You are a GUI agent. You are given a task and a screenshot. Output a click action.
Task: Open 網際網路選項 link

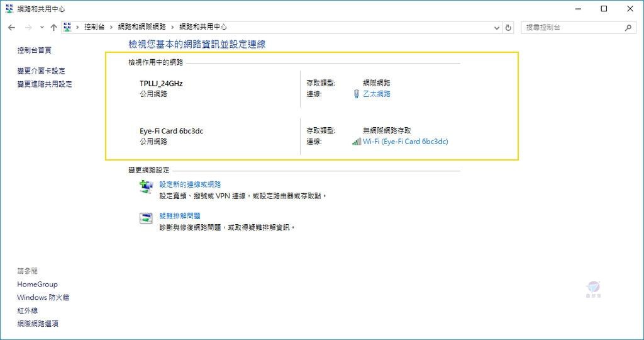tap(38, 324)
